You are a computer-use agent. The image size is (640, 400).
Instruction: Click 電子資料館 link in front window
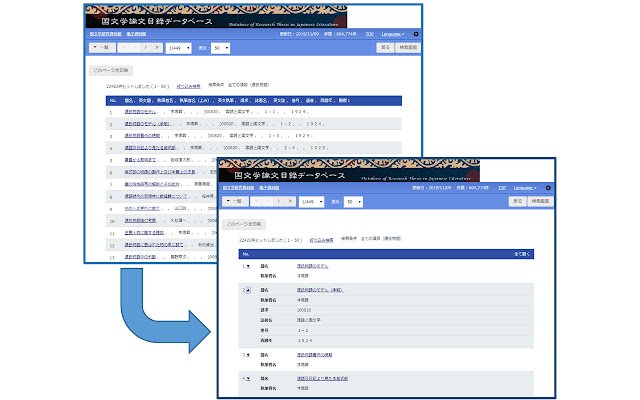coord(269,188)
